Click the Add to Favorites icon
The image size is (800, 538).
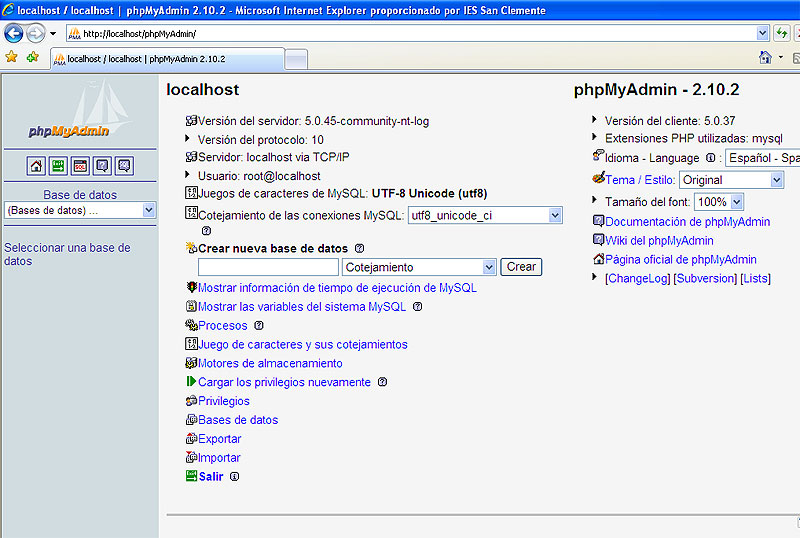[33, 57]
